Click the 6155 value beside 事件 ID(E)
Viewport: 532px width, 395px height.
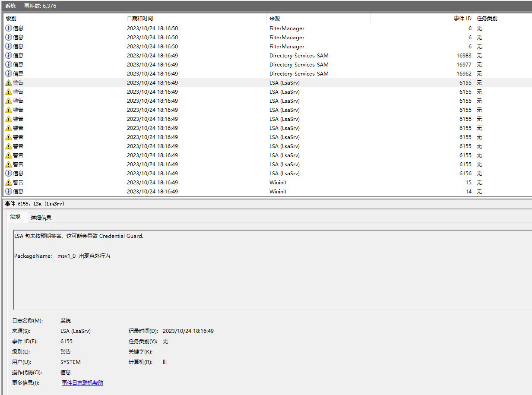(66, 341)
